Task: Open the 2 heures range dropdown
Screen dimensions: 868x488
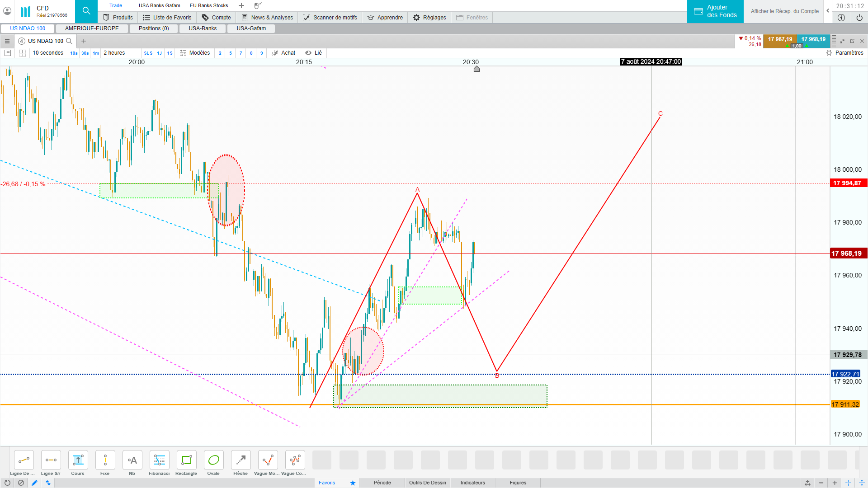Action: pos(114,53)
